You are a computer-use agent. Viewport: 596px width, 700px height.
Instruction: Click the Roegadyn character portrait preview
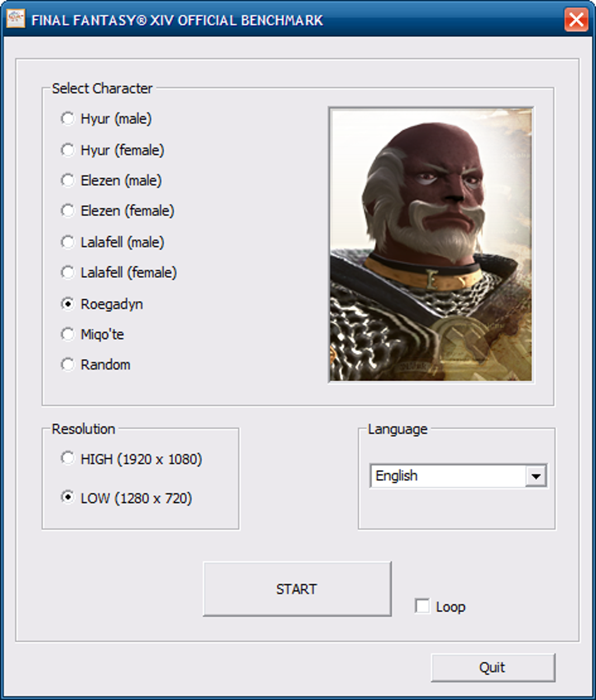pyautogui.click(x=431, y=244)
